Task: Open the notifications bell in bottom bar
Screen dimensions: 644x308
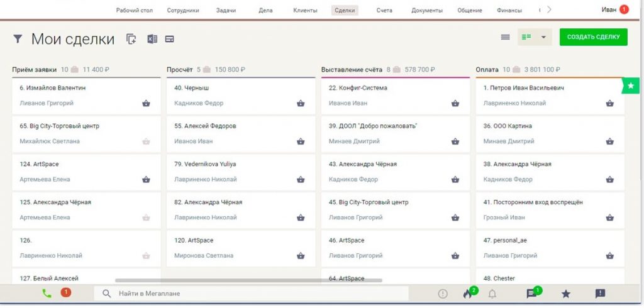Action: (x=492, y=294)
